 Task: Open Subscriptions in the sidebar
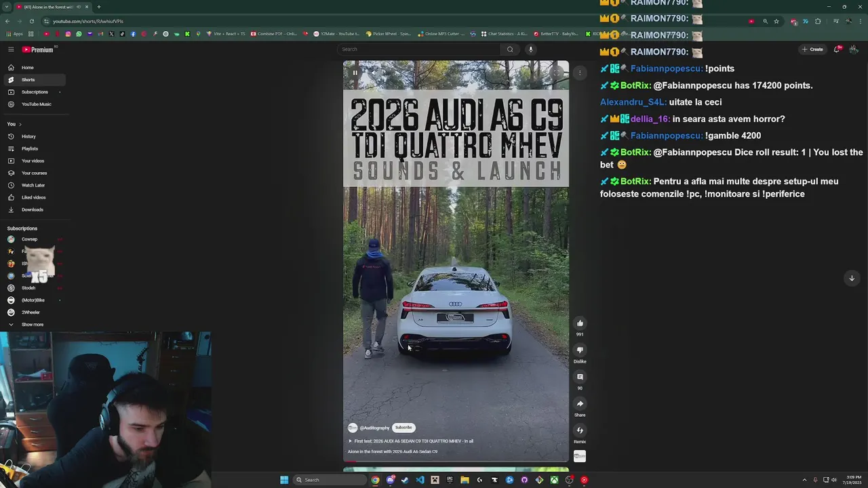35,92
